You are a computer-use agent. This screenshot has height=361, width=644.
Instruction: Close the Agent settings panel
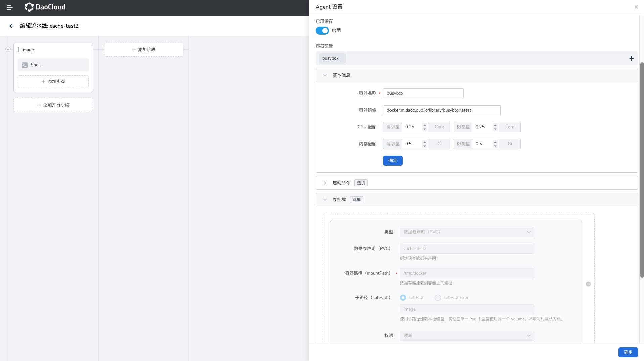tap(636, 7)
